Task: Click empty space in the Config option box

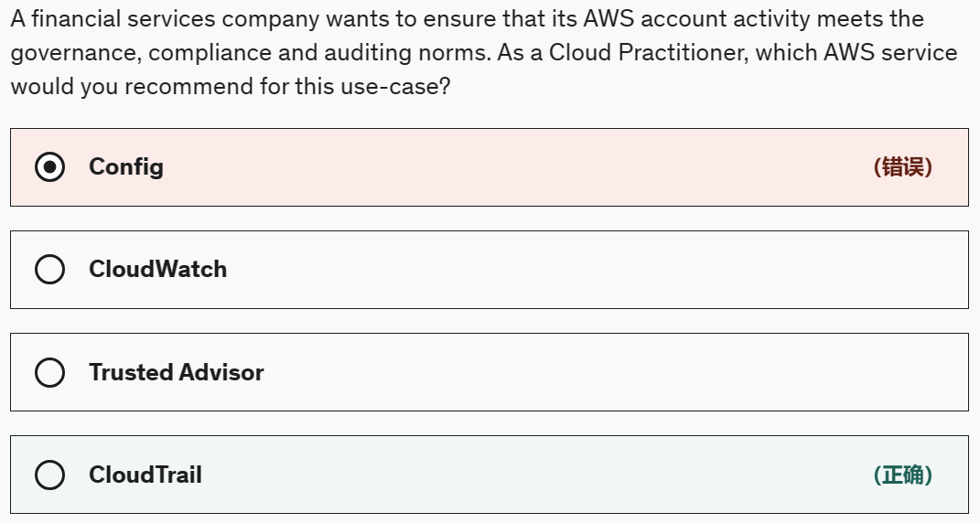Action: (512, 167)
